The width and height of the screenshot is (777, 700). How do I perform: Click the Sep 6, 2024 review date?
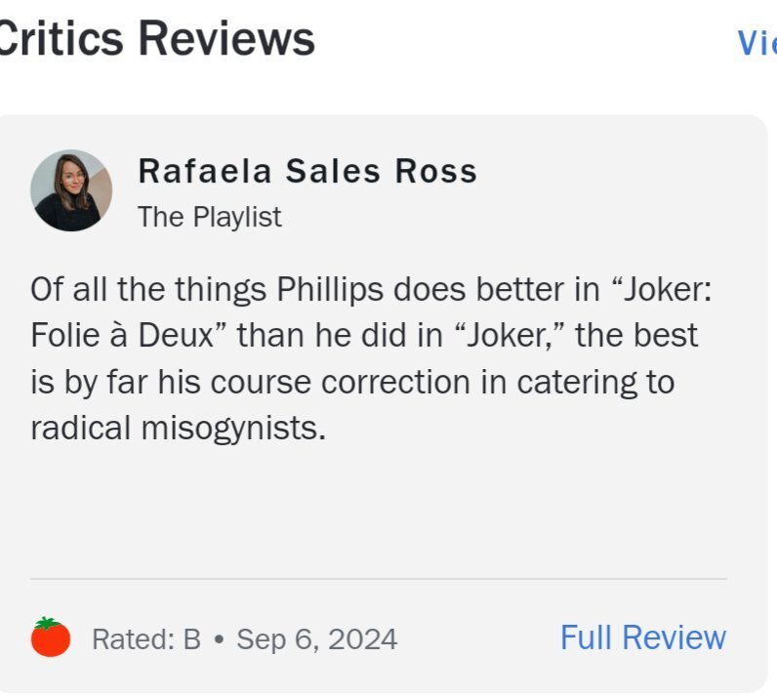[316, 639]
